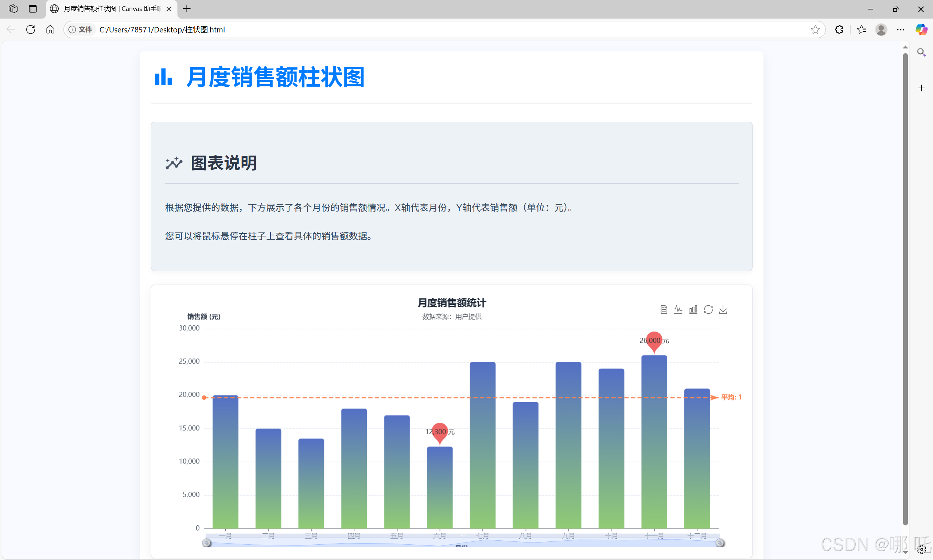The image size is (933, 560).
Task: Click the 26,000元 max marker pin
Action: (654, 340)
